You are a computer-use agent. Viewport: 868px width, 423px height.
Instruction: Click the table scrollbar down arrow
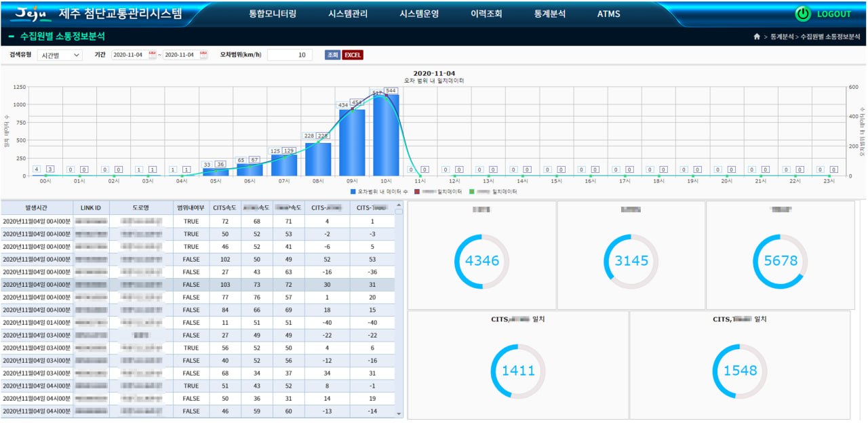(x=399, y=414)
